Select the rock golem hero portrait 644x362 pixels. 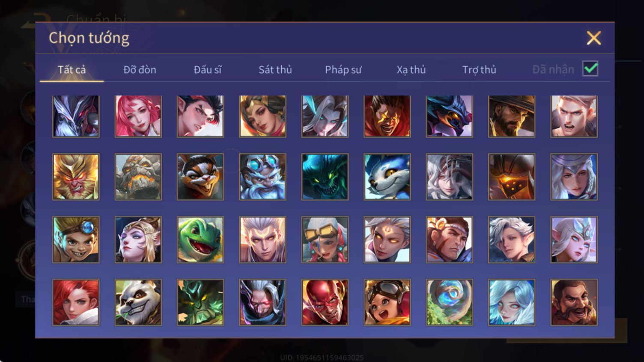(138, 177)
